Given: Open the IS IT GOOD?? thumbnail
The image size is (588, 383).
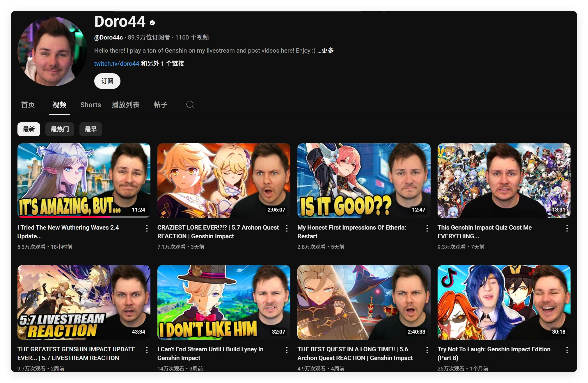Looking at the screenshot, I should [x=364, y=180].
